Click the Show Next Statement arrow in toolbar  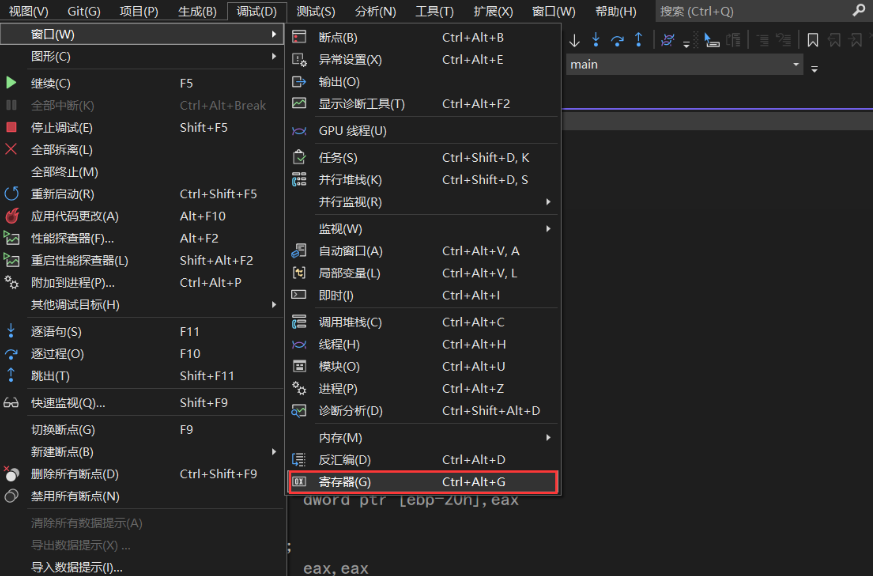click(x=575, y=40)
